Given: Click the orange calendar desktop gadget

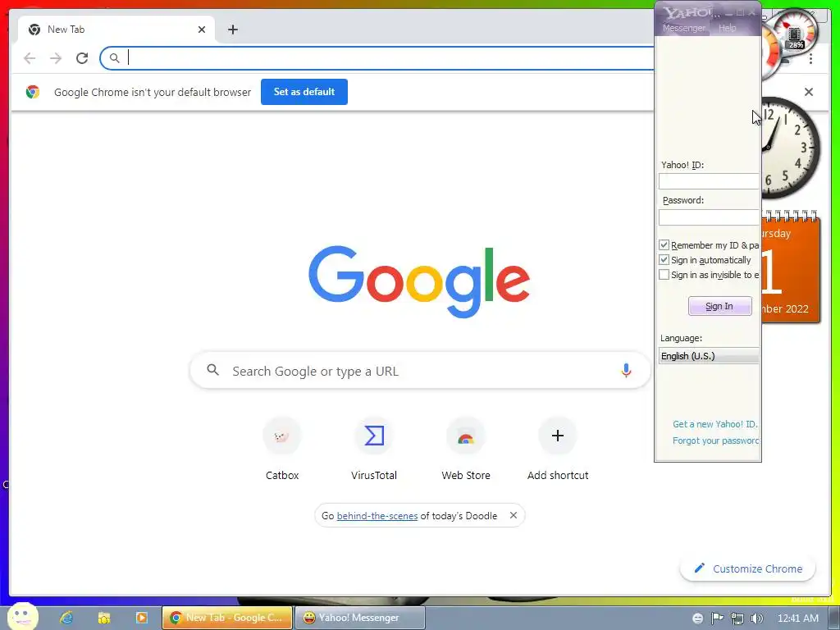Looking at the screenshot, I should coord(791,268).
